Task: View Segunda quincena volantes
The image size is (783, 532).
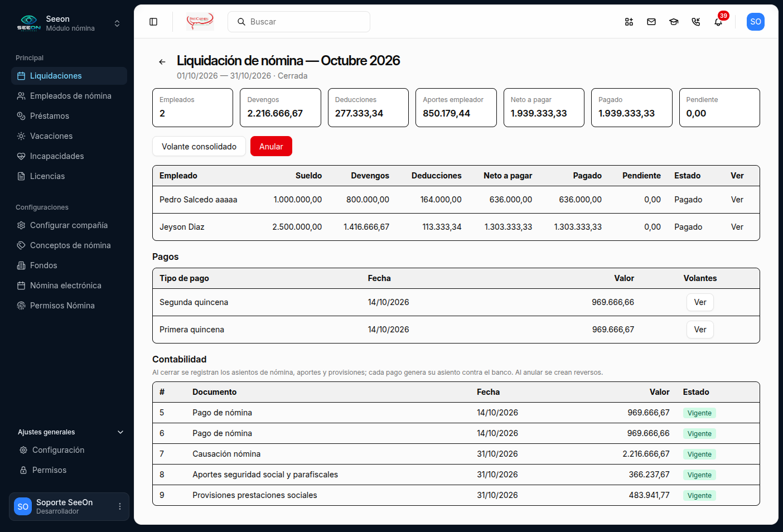Action: pos(700,302)
